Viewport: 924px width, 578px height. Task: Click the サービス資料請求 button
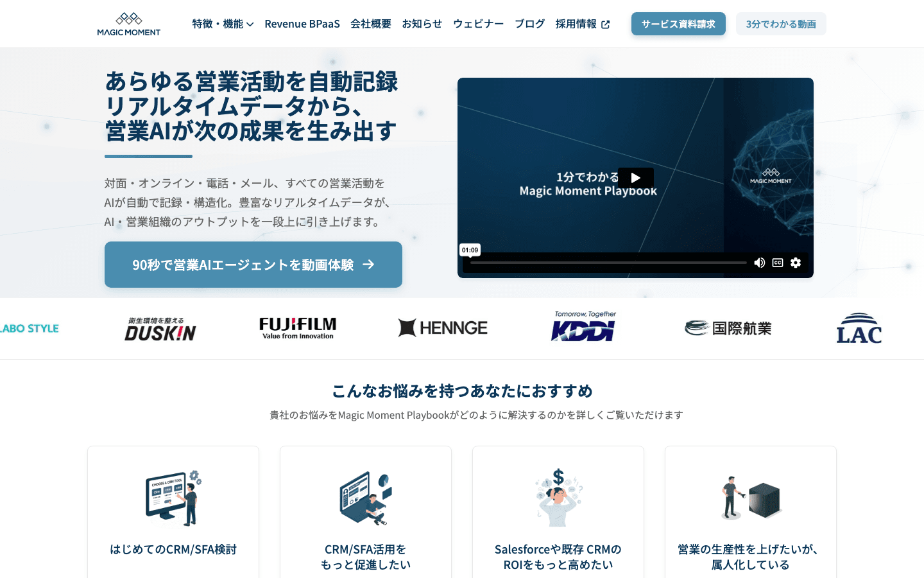click(678, 24)
